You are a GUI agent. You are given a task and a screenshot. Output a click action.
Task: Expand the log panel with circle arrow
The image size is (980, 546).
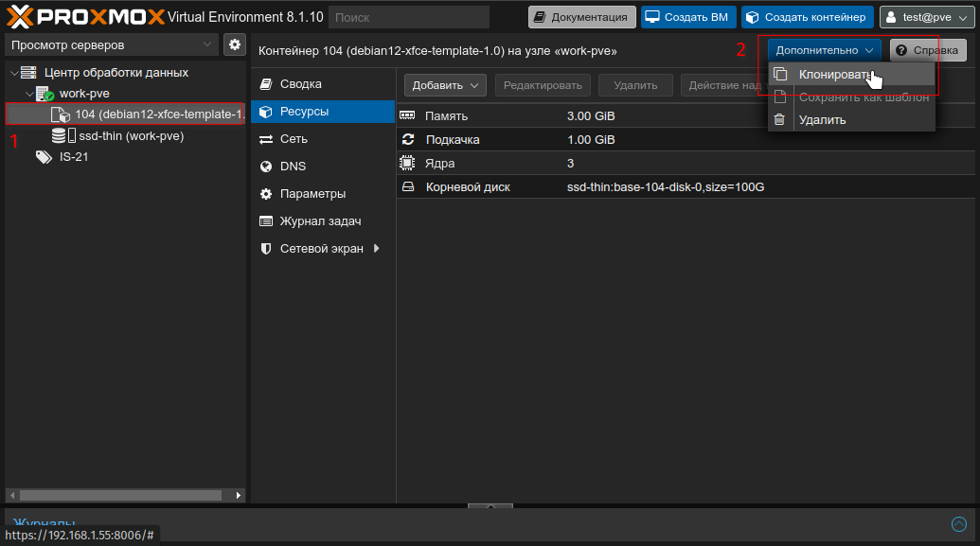pyautogui.click(x=959, y=523)
